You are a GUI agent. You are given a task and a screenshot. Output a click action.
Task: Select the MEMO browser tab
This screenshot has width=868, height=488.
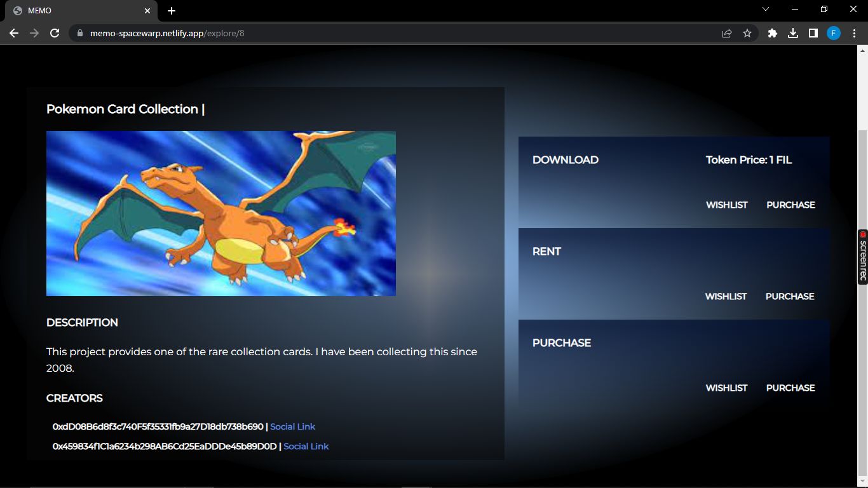tap(81, 11)
